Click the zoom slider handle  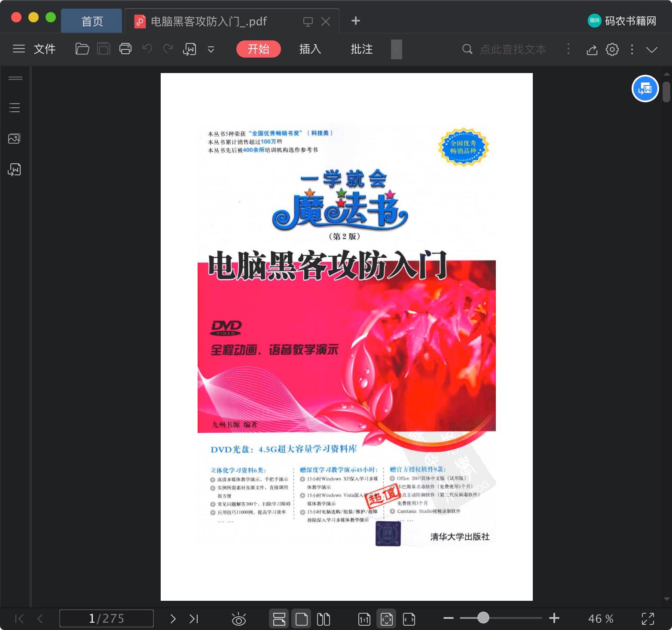(483, 618)
